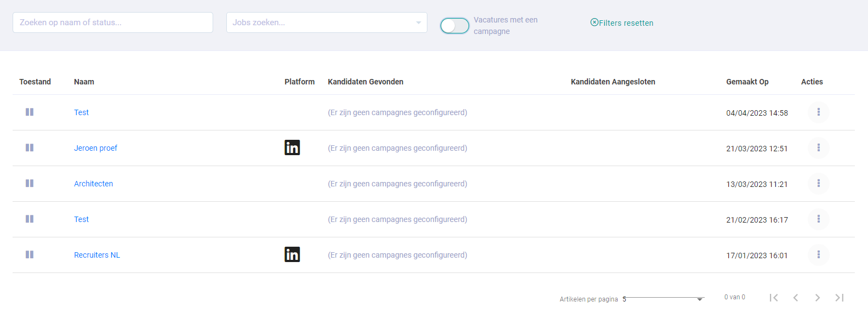Click pause icon for Jeroen proef row
The height and width of the screenshot is (324, 868).
click(30, 147)
